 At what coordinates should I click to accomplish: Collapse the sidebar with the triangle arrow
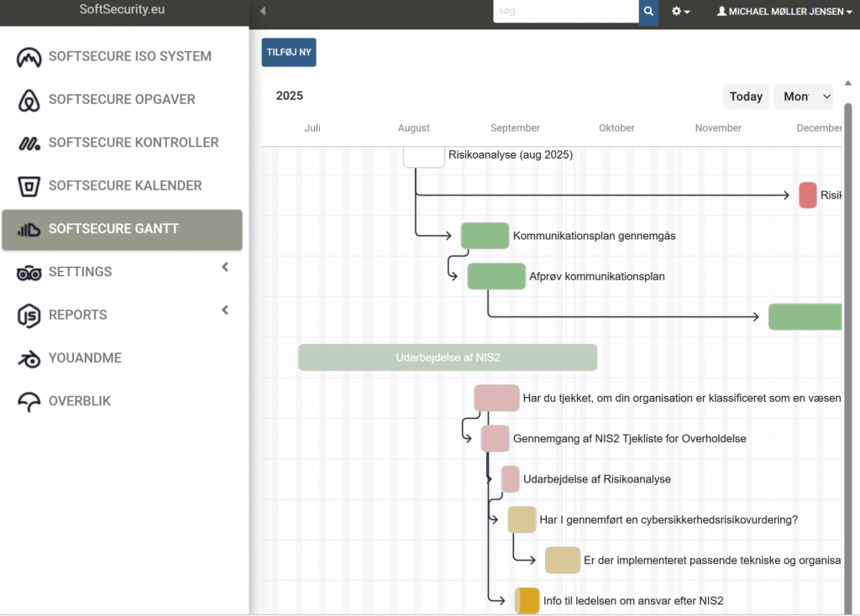pyautogui.click(x=263, y=11)
